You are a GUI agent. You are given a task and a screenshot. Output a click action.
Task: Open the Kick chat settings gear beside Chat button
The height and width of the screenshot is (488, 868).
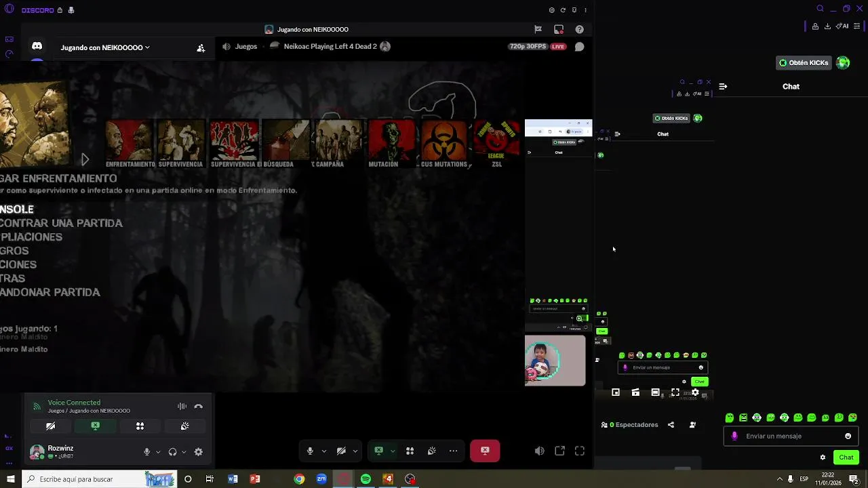coord(823,457)
